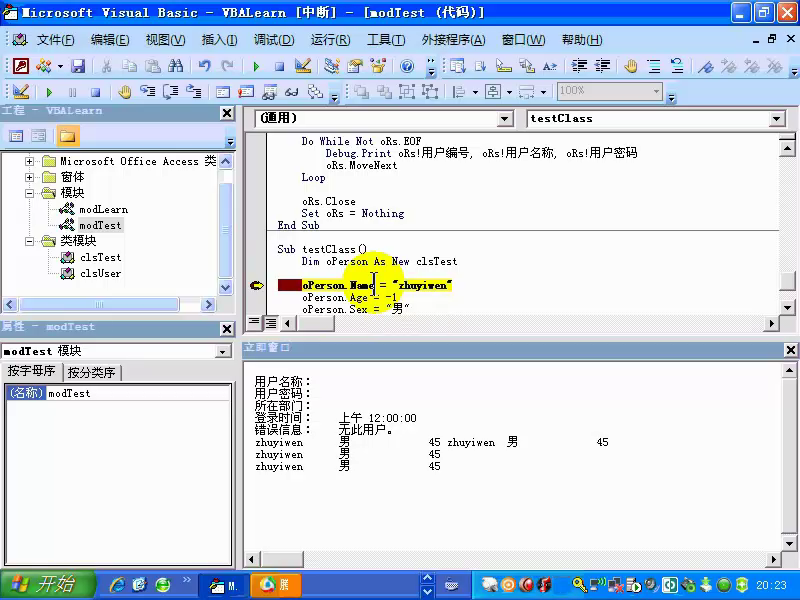
Task: Open the 调试(D) menu
Action: click(x=274, y=40)
